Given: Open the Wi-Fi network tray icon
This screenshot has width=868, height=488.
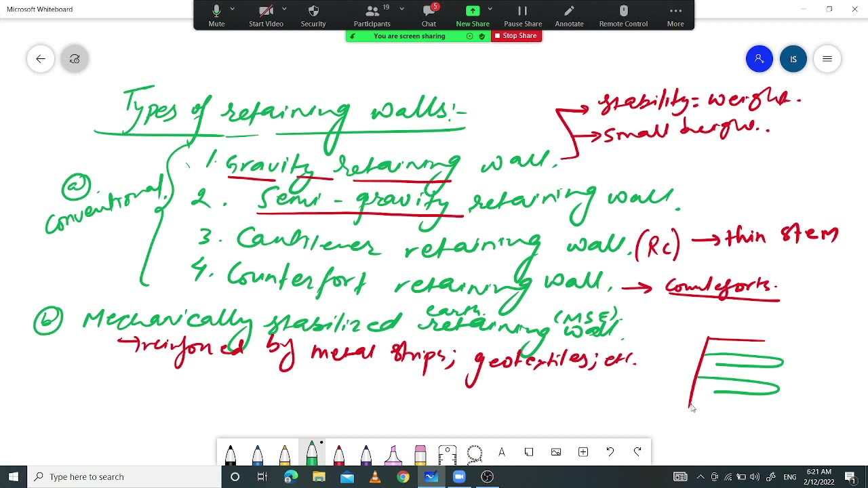Looking at the screenshot, I should coord(728,476).
